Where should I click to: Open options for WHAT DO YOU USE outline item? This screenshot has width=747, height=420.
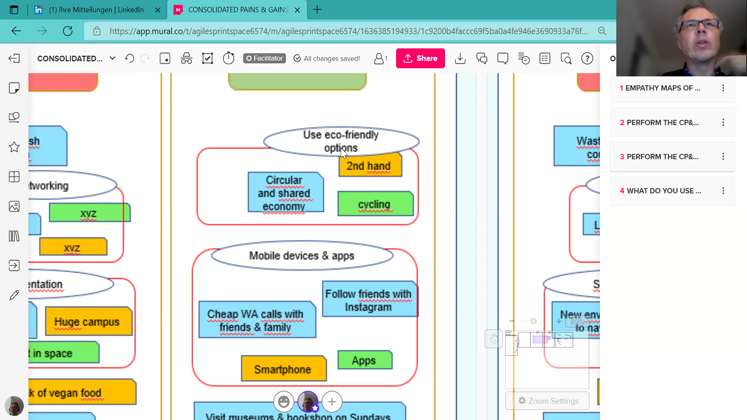(x=723, y=190)
